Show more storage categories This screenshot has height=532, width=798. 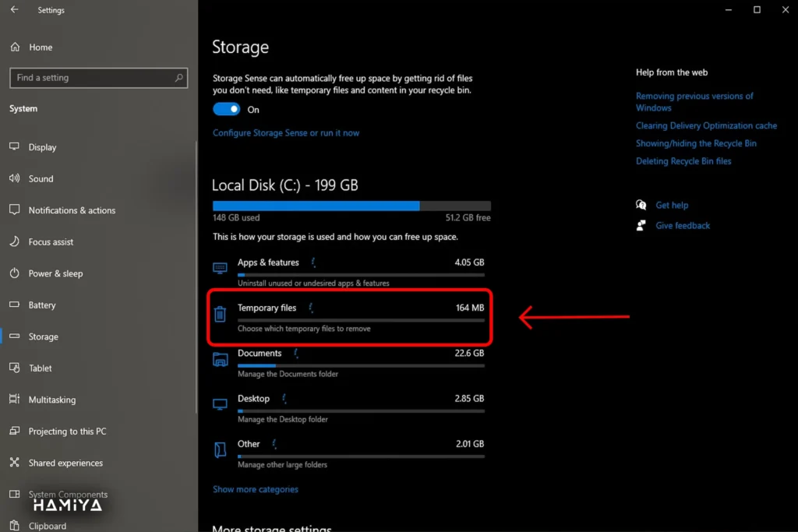[x=256, y=490]
